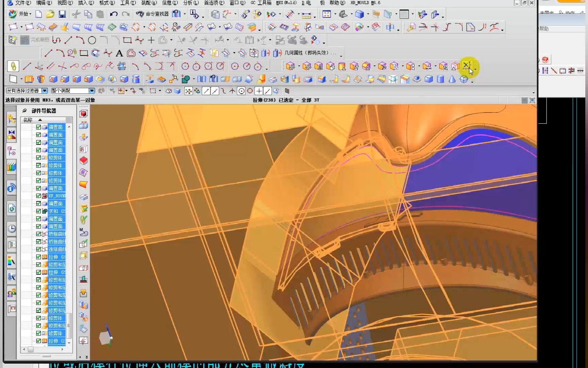Sort navigator by 名称 column header

pos(43,120)
